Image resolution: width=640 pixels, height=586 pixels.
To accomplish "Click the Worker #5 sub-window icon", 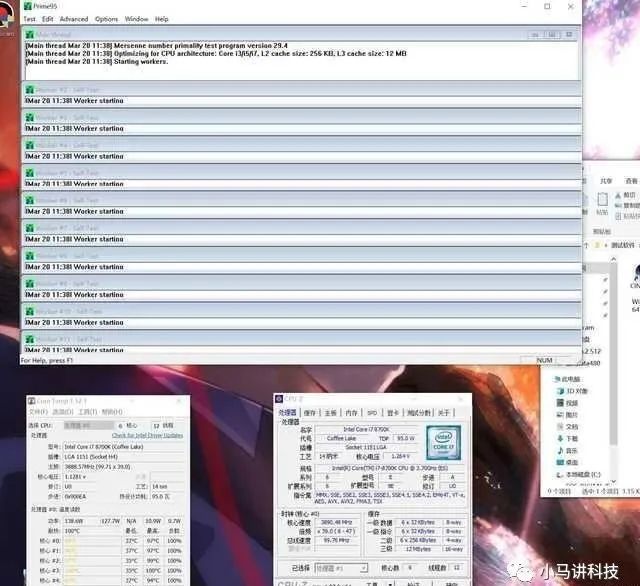I will [30, 173].
